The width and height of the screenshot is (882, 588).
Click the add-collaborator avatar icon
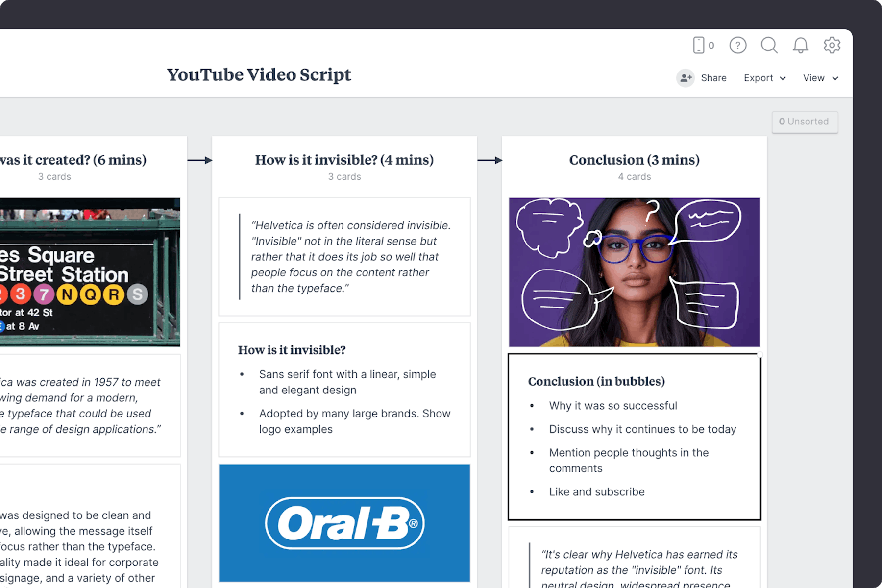coord(686,78)
